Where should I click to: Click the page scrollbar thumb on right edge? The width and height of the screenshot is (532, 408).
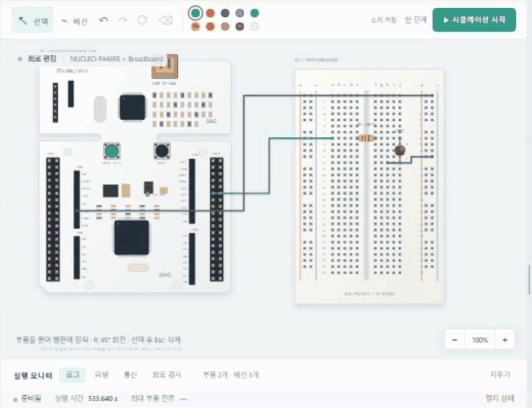529,279
